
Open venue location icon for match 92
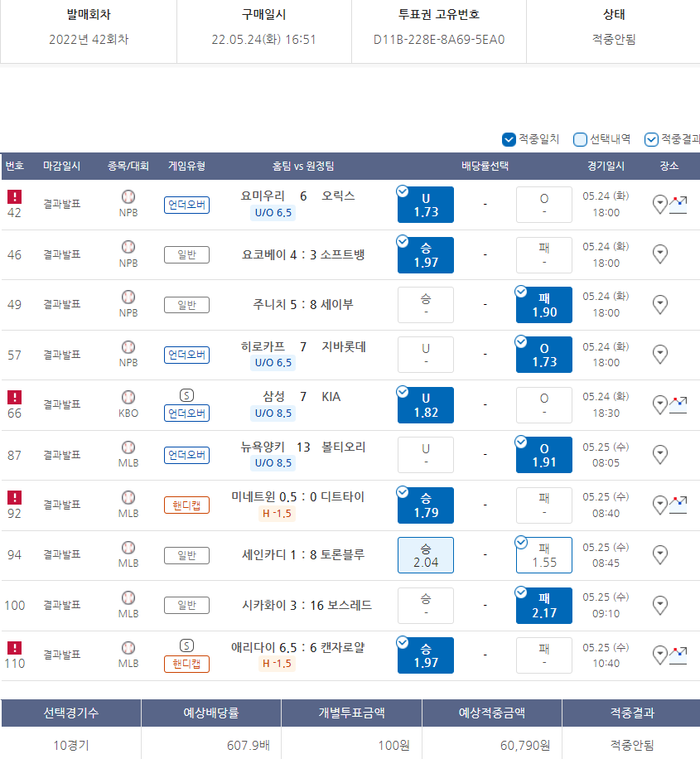[x=659, y=505]
